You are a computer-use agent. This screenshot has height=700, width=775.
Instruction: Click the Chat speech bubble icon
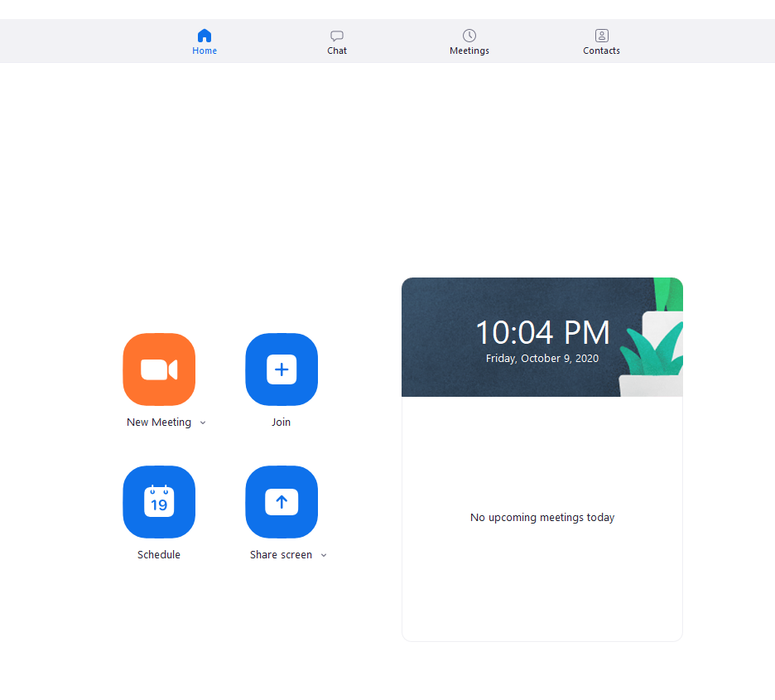337,36
